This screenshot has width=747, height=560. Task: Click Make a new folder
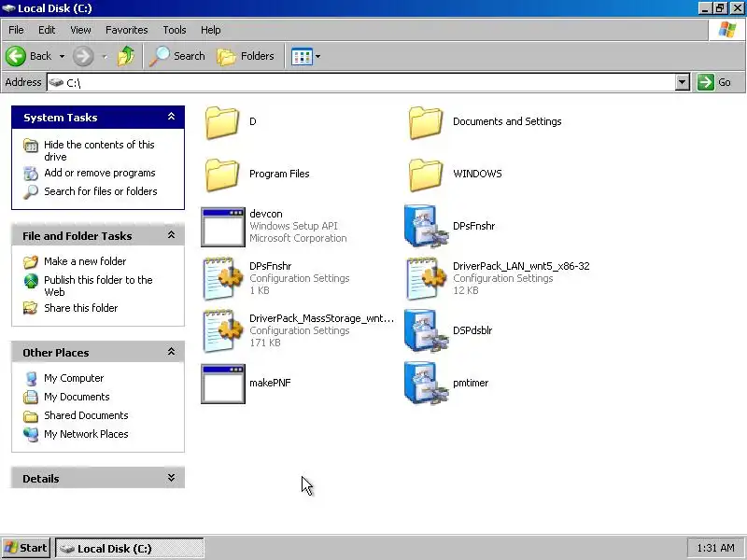[85, 261]
